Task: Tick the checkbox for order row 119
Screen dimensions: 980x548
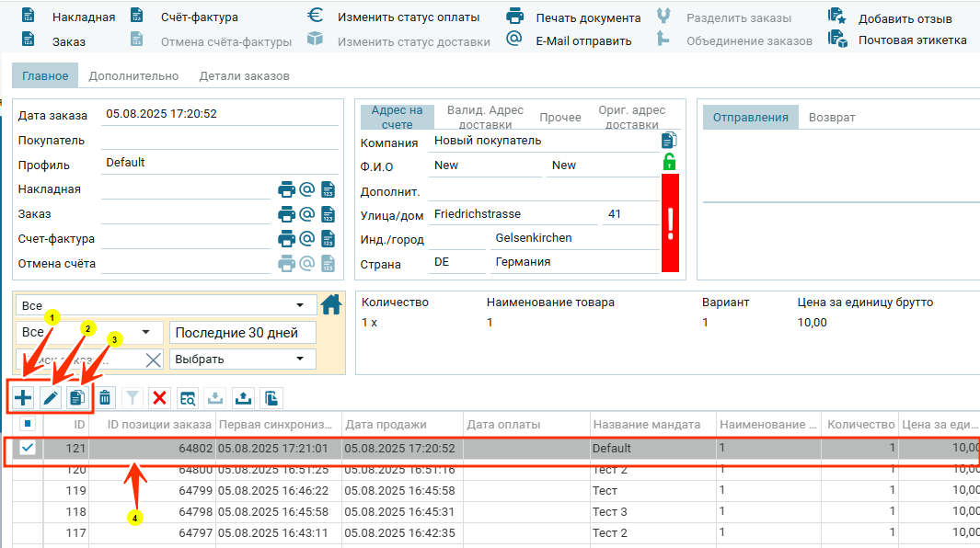Action: 28,491
